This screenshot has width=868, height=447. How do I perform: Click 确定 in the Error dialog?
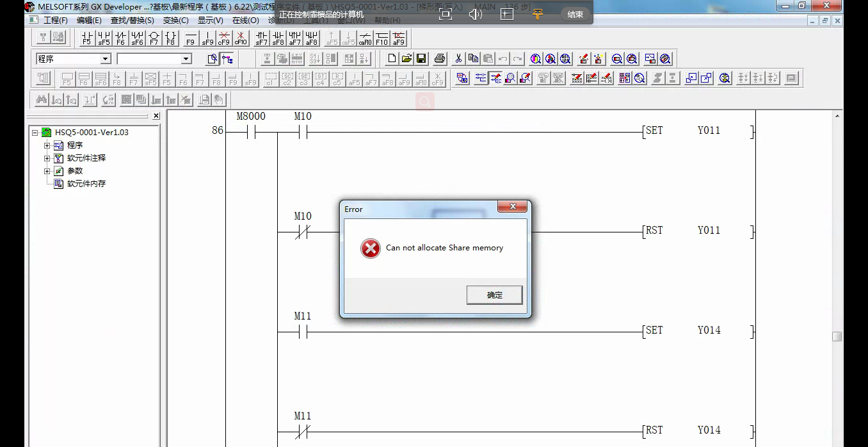[x=494, y=295]
